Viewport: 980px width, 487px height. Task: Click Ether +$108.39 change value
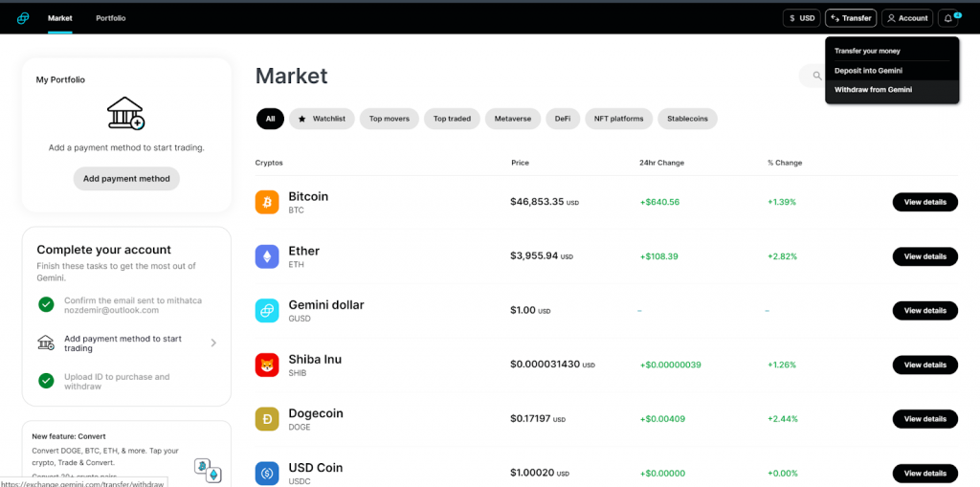tap(658, 256)
